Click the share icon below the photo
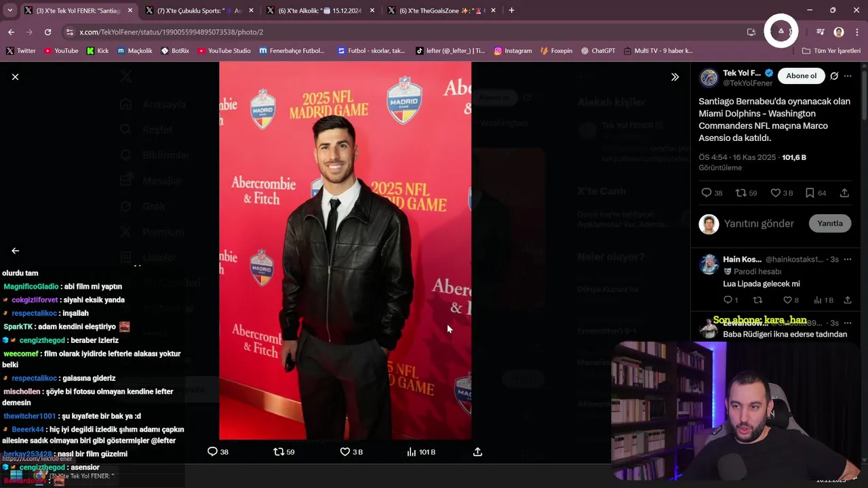 click(x=477, y=451)
